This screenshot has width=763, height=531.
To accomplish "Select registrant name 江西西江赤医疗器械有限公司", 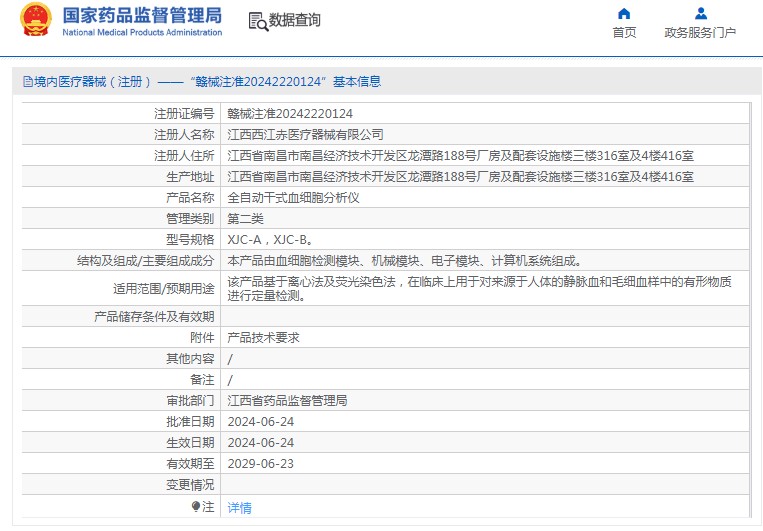I will (306, 135).
